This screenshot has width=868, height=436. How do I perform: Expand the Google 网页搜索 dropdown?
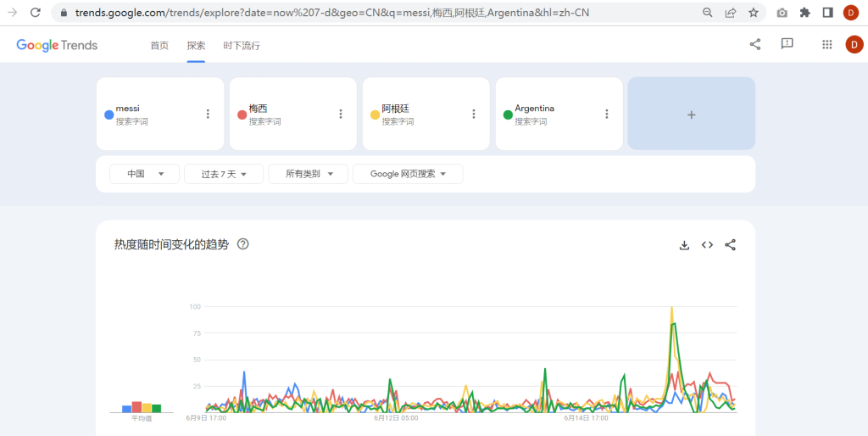click(x=408, y=174)
